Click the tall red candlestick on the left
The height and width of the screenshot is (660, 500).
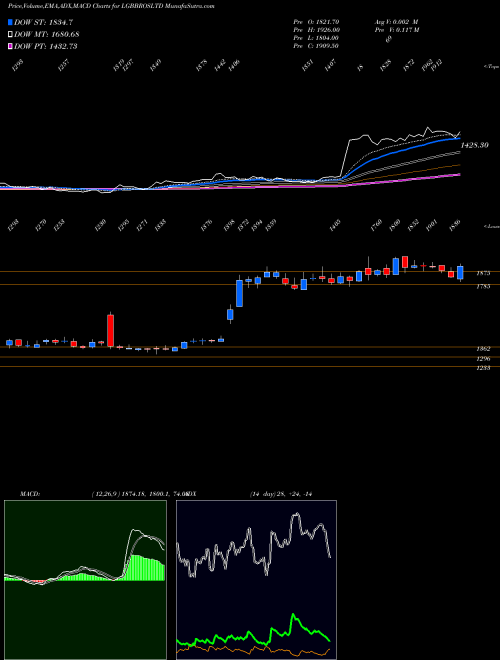coord(111,330)
